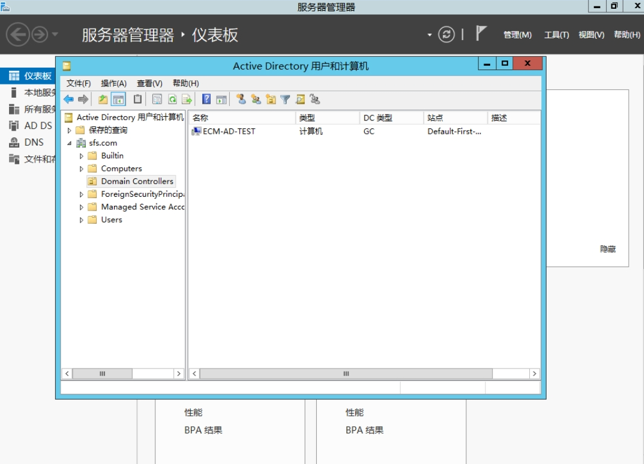Click the Find objects icon

[x=300, y=99]
